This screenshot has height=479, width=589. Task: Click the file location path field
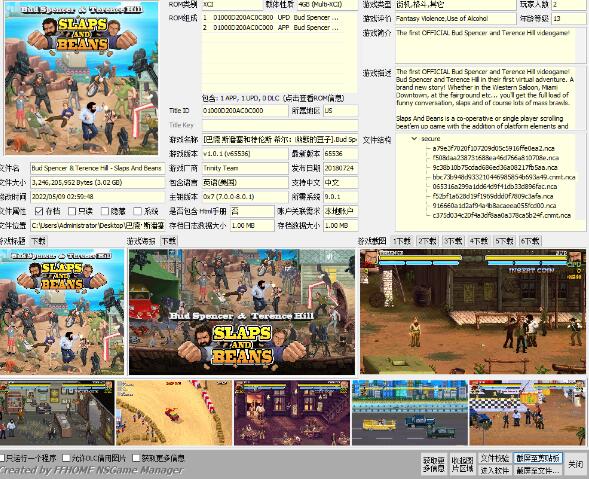point(97,225)
